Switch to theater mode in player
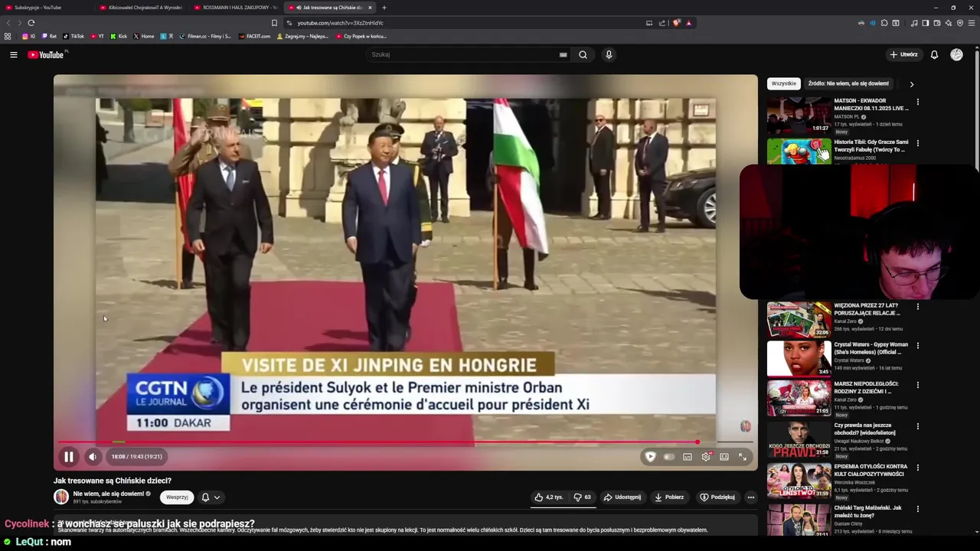 point(724,457)
